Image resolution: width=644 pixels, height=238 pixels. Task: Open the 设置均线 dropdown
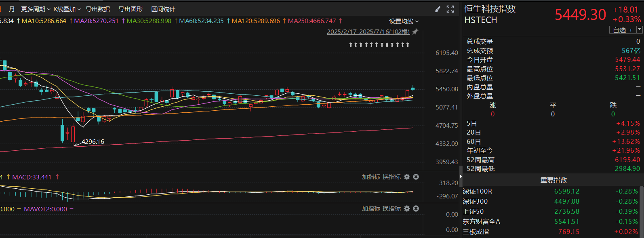(404, 21)
